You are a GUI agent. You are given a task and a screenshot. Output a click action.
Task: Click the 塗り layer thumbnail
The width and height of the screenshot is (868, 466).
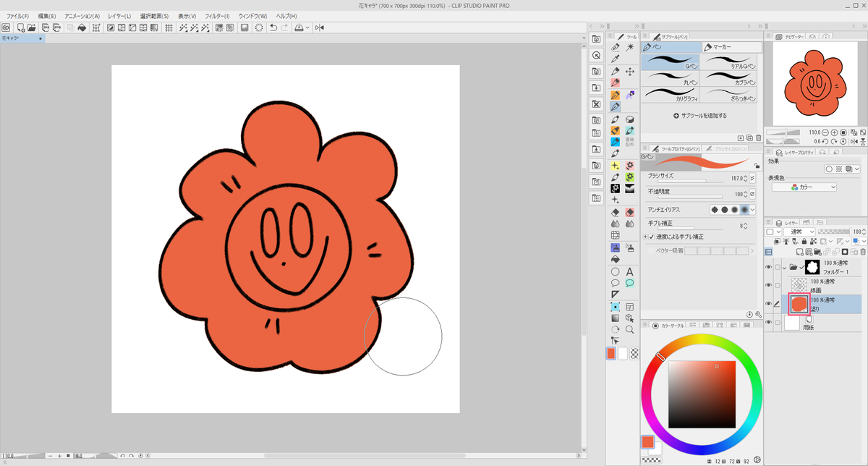pos(799,304)
